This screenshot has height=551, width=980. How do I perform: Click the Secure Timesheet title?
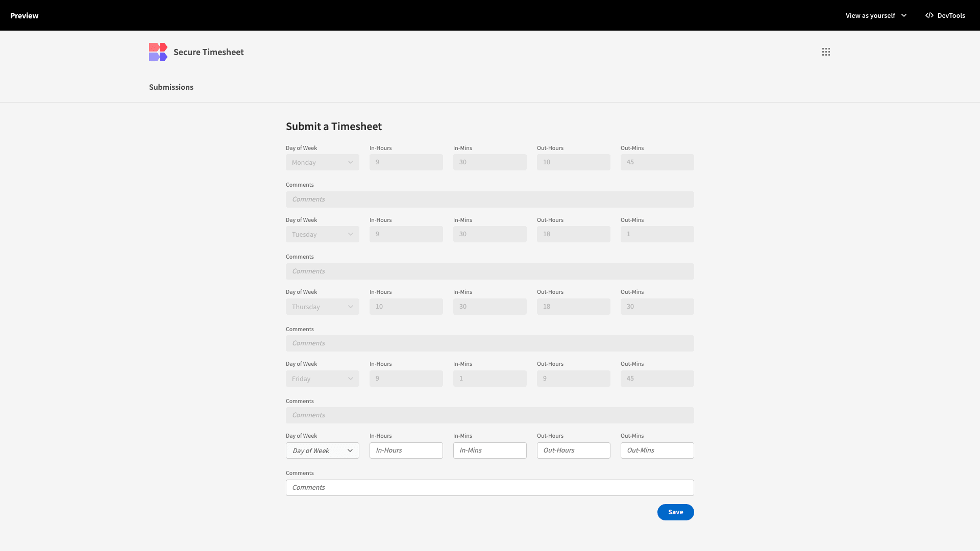click(209, 52)
